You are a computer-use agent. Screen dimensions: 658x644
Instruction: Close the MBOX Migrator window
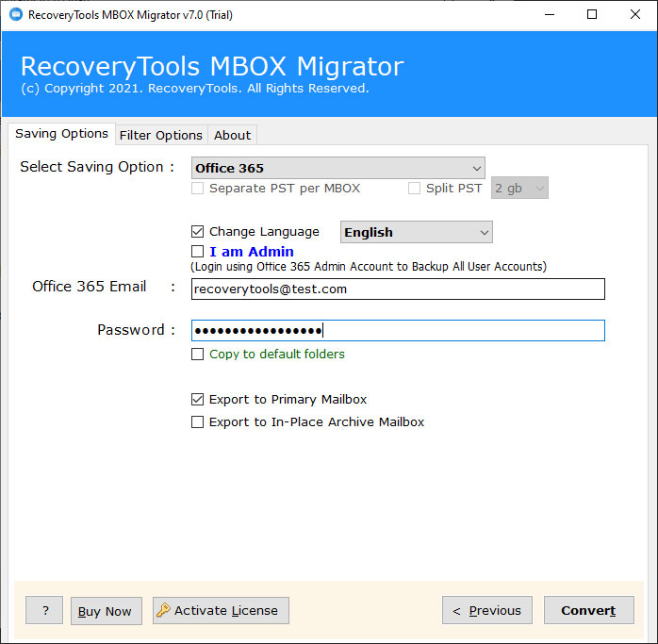(x=635, y=14)
